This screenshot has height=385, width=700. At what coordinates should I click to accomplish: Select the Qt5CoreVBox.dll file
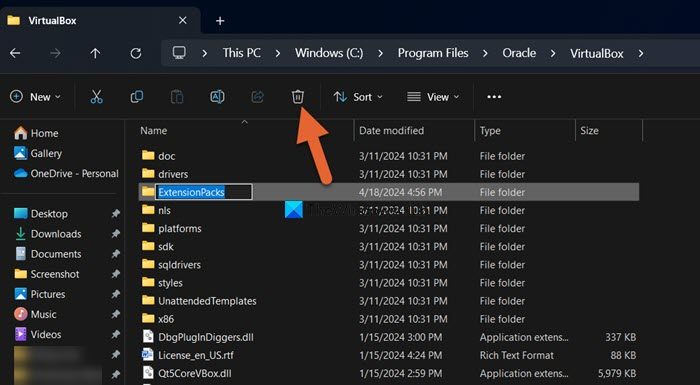click(x=389, y=373)
